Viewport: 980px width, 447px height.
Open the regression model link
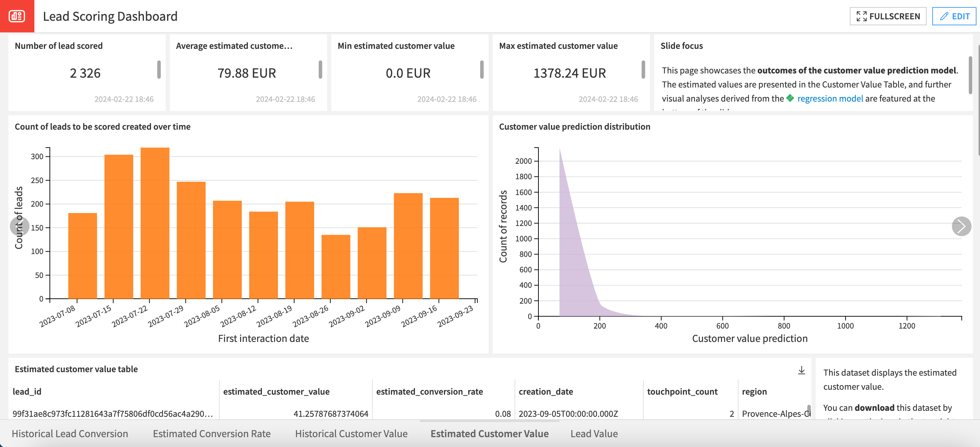point(830,98)
